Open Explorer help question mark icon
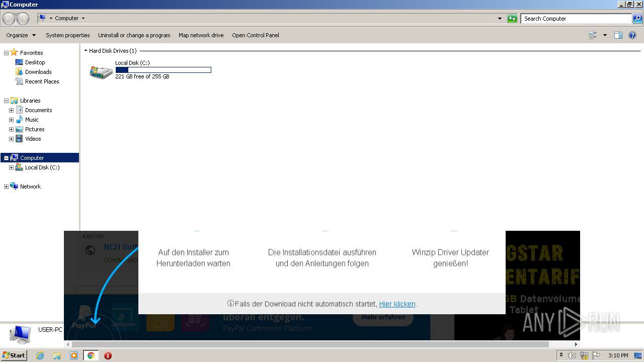Image resolution: width=644 pixels, height=362 pixels. tap(633, 35)
